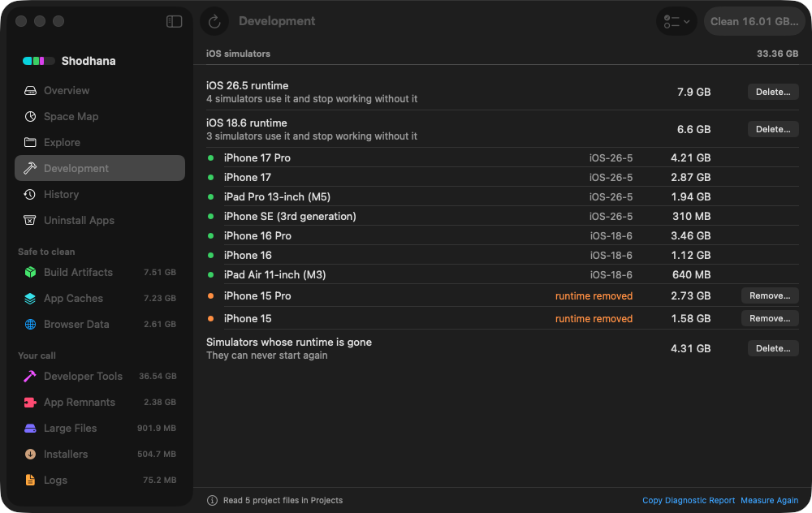Select Explore in sidebar
This screenshot has width=812, height=513.
(x=99, y=142)
